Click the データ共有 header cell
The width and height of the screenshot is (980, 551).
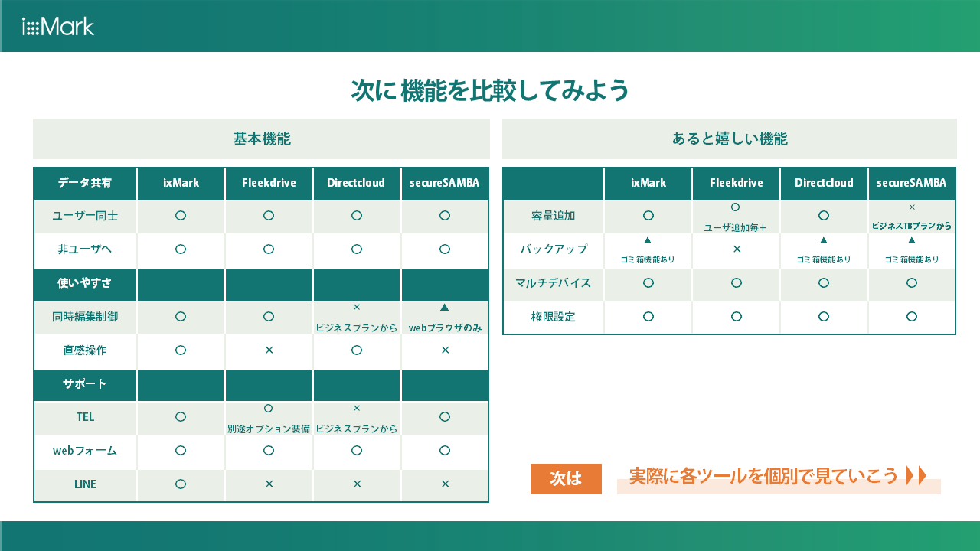click(85, 183)
